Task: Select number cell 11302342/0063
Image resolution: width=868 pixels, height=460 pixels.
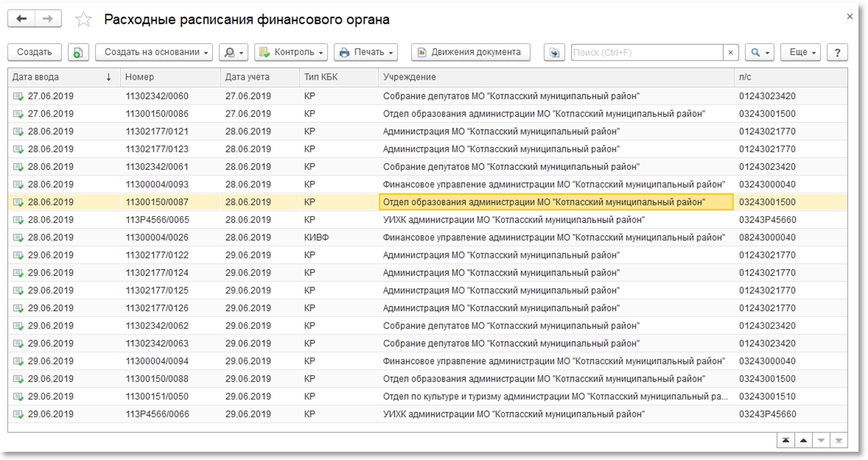Action: (171, 344)
